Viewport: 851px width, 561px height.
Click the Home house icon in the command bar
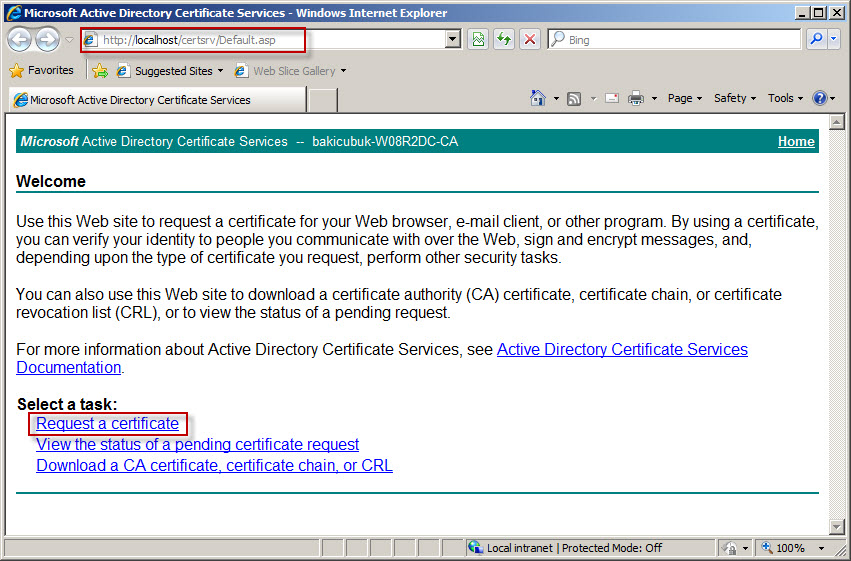coord(538,98)
